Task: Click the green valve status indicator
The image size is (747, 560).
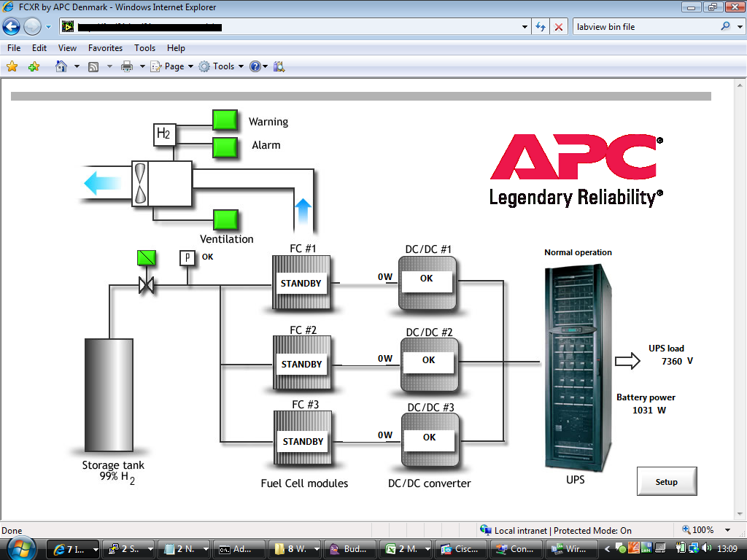Action: pos(146,257)
